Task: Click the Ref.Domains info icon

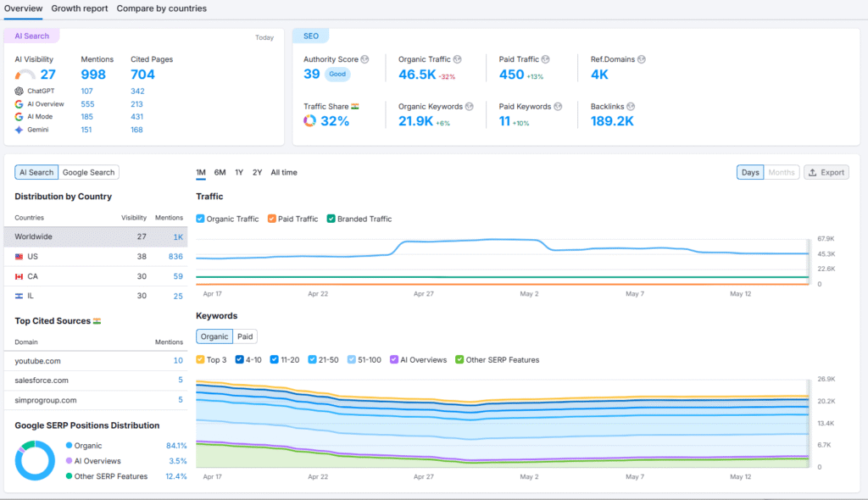Action: click(641, 59)
